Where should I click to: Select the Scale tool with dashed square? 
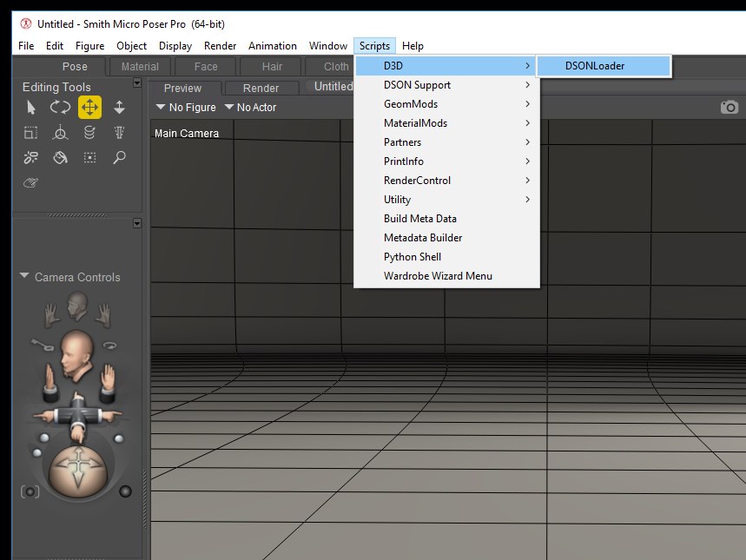pyautogui.click(x=31, y=133)
